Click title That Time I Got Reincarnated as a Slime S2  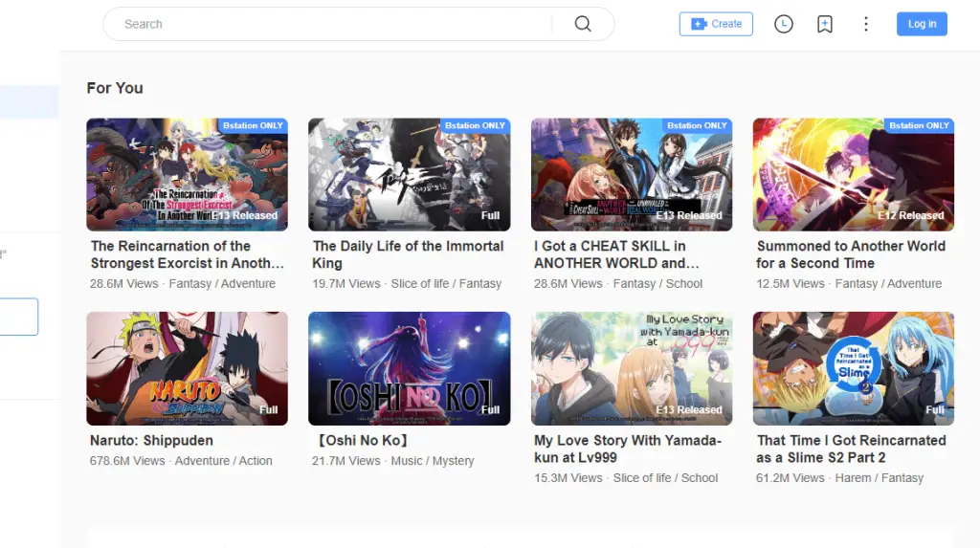point(851,449)
